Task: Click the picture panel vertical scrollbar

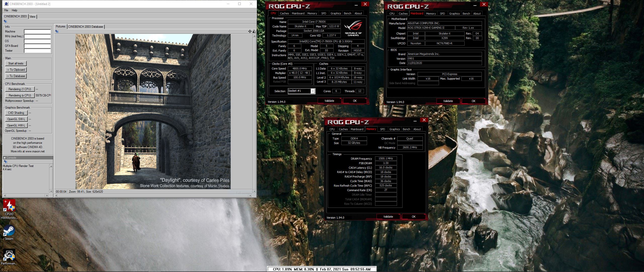Action: (254, 114)
